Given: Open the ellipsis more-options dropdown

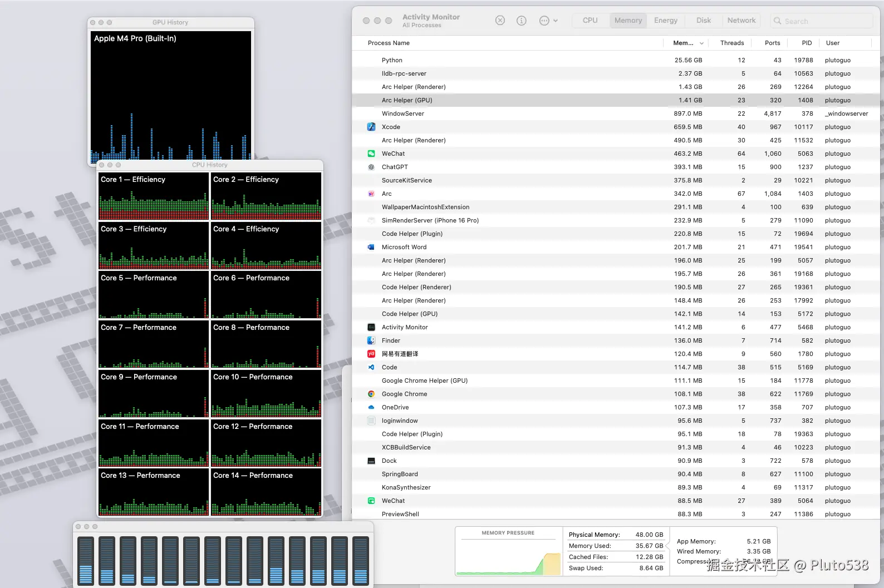Looking at the screenshot, I should coord(548,21).
